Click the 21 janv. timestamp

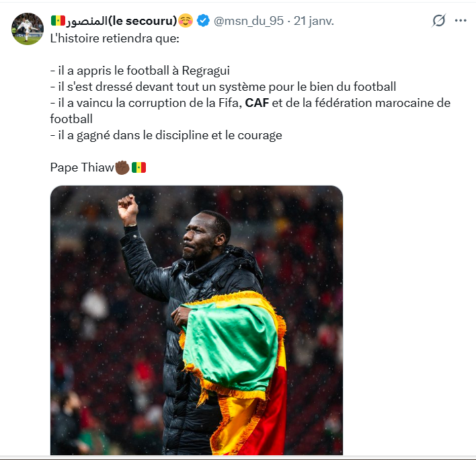314,21
